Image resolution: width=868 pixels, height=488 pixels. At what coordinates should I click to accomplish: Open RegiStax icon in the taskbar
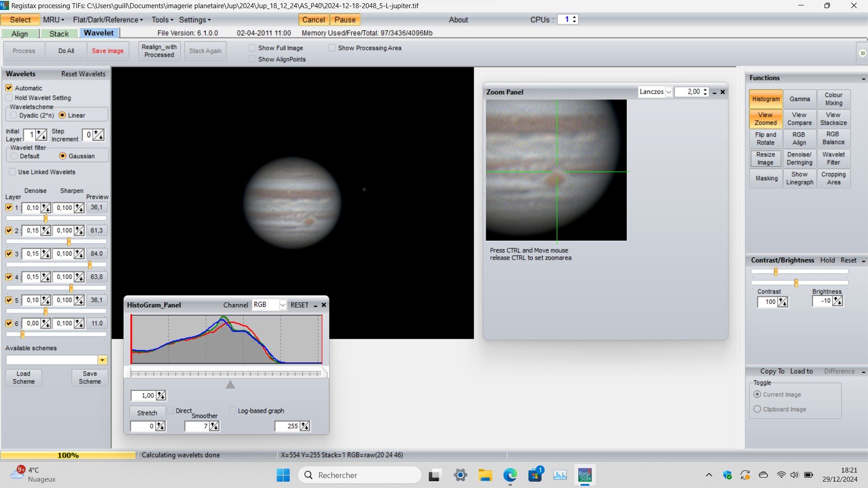(x=585, y=475)
